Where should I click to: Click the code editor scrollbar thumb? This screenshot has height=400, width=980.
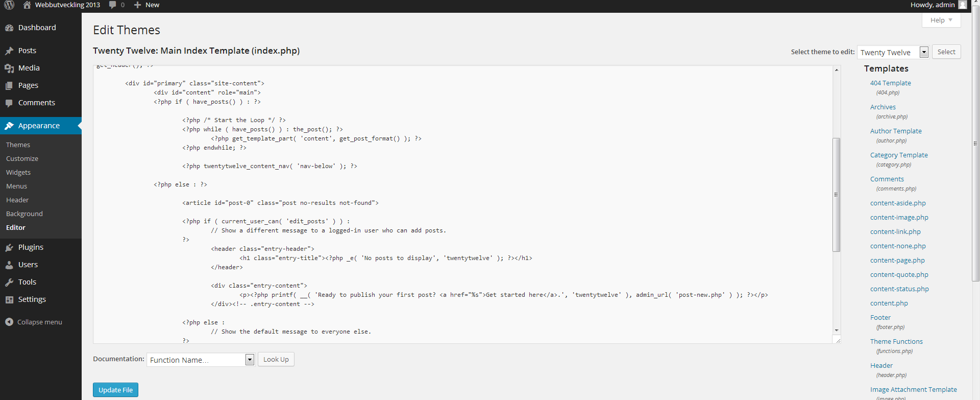(836, 195)
